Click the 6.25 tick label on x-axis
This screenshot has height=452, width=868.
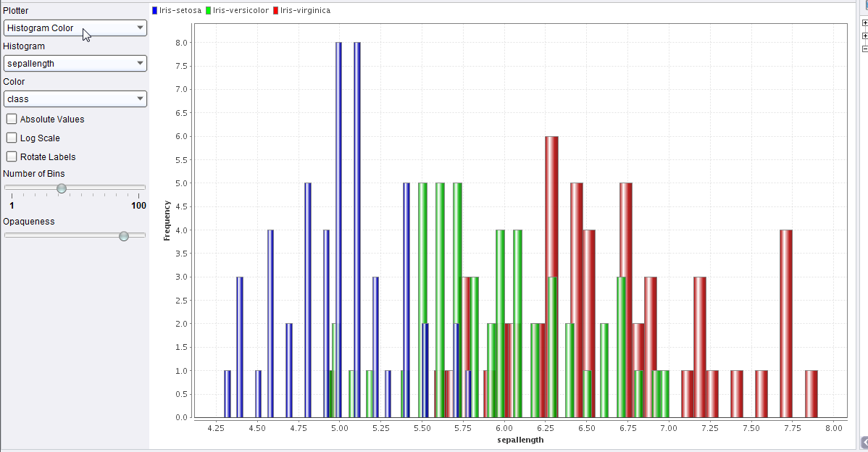pos(546,427)
